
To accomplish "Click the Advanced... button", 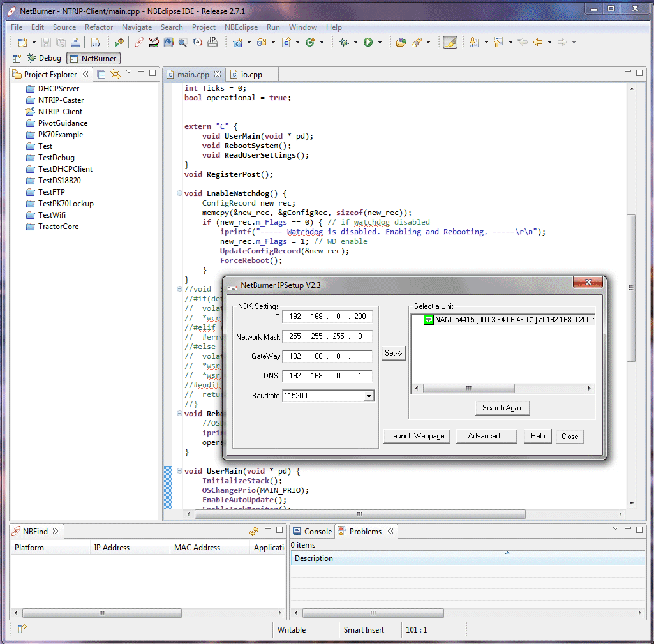I will (486, 437).
